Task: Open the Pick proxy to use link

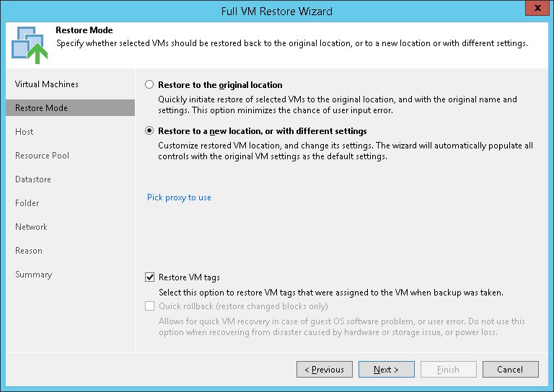Action: tap(179, 197)
